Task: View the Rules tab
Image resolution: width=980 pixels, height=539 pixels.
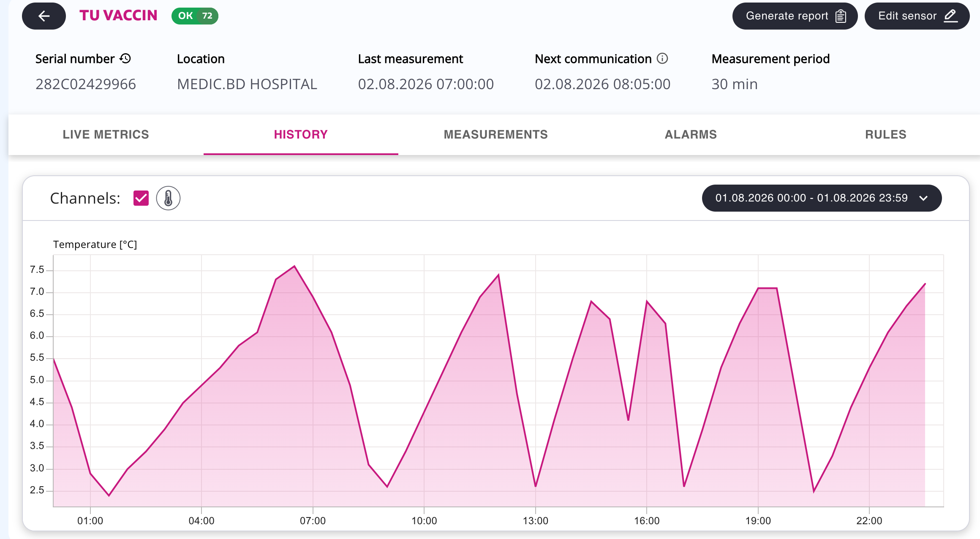Action: pos(886,134)
